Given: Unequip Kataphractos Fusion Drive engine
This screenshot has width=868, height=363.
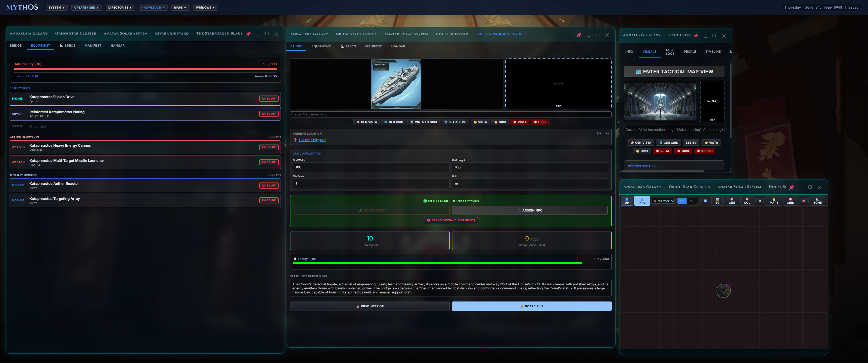Looking at the screenshot, I should [x=269, y=99].
